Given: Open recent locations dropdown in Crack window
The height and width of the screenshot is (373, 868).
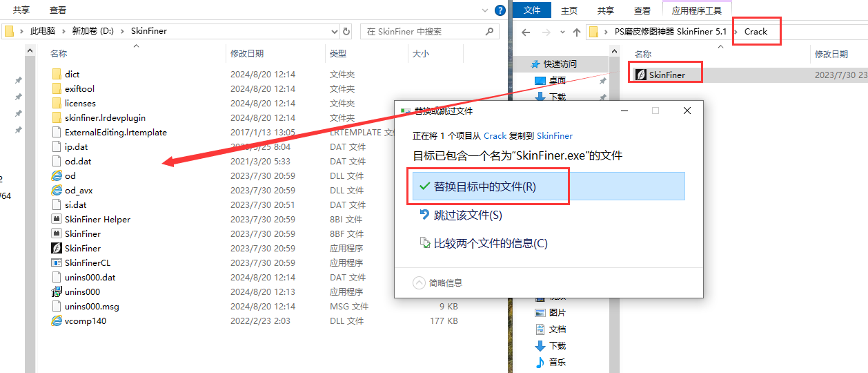Looking at the screenshot, I should tap(561, 32).
